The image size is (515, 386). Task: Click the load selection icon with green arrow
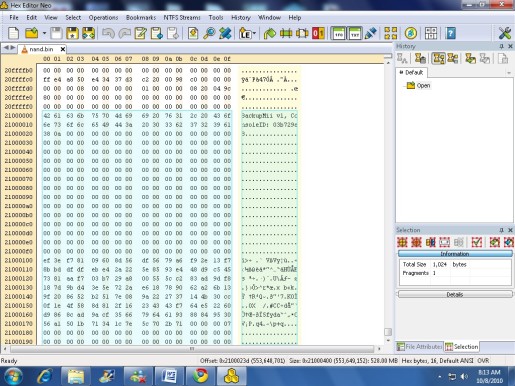(494, 242)
